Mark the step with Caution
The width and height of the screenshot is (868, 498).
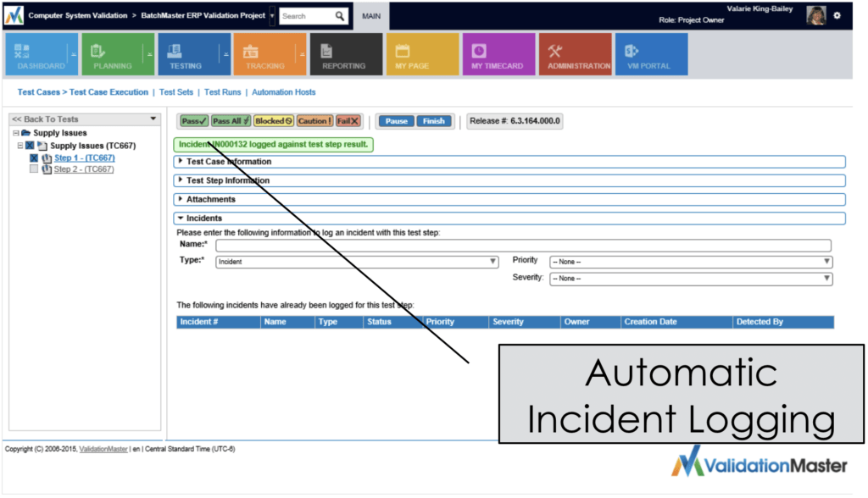coord(314,120)
